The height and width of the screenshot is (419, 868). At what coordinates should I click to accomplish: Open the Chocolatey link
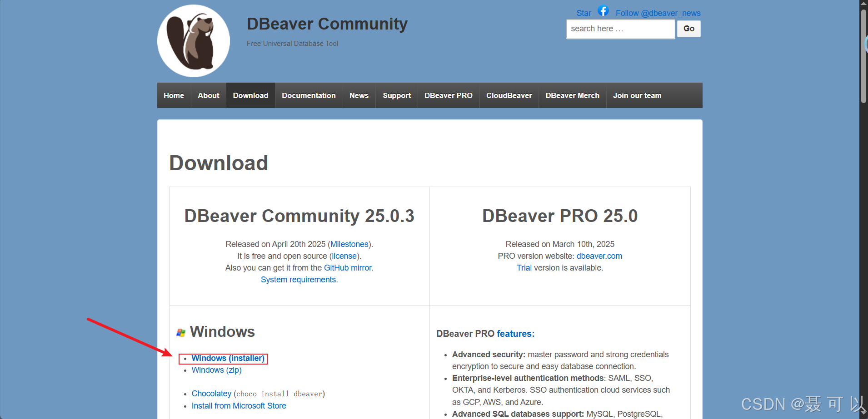pos(211,394)
